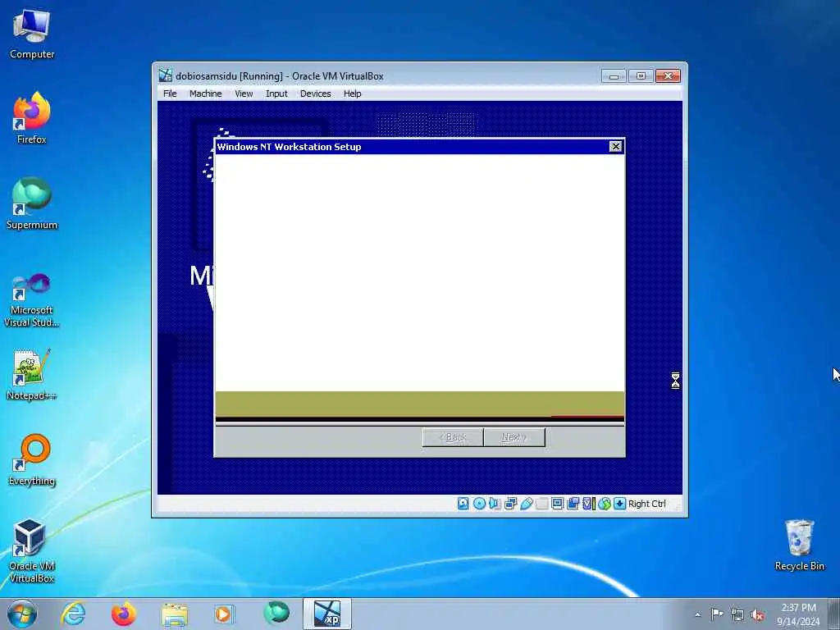Click the virtualization CPU status icon
The height and width of the screenshot is (630, 840).
point(589,504)
